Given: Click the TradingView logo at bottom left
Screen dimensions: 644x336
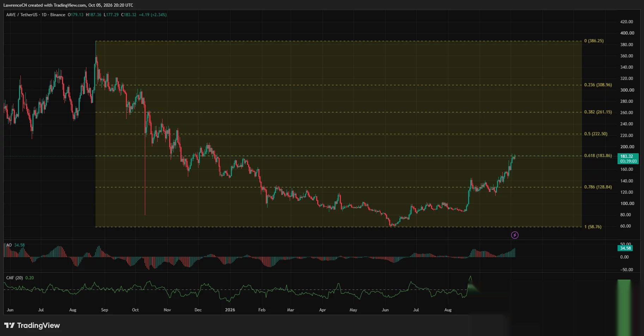Looking at the screenshot, I should (32, 325).
